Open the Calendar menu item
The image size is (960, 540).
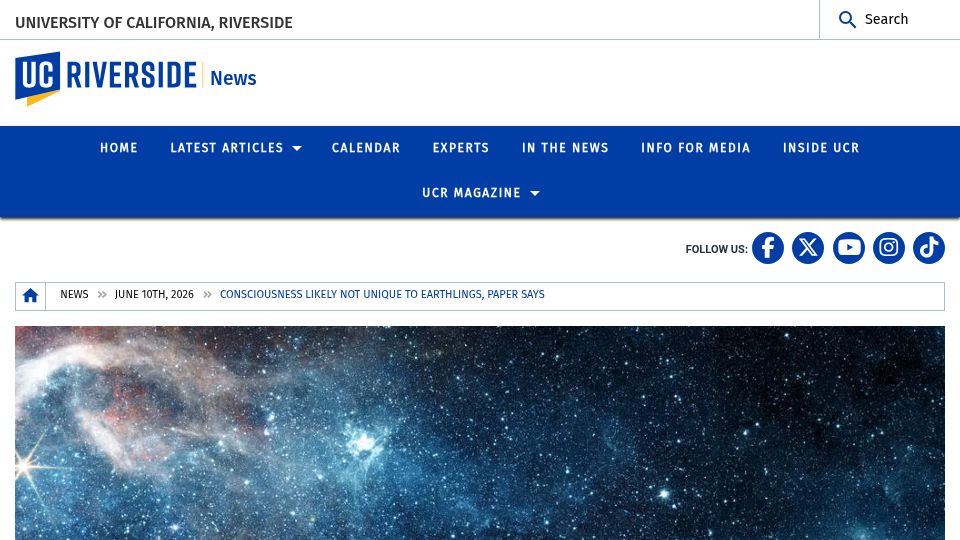[x=366, y=148]
